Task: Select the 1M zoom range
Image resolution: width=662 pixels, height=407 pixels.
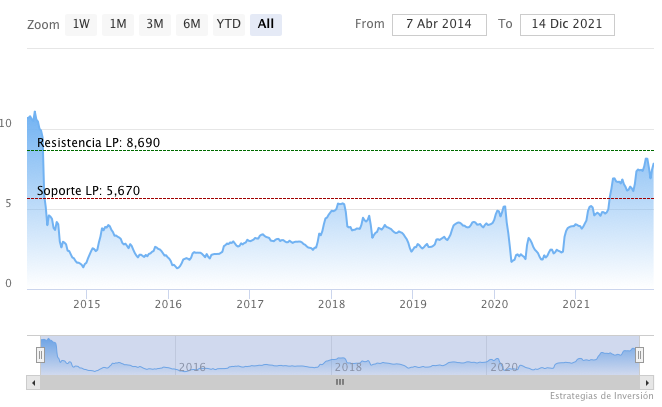Action: [118, 24]
